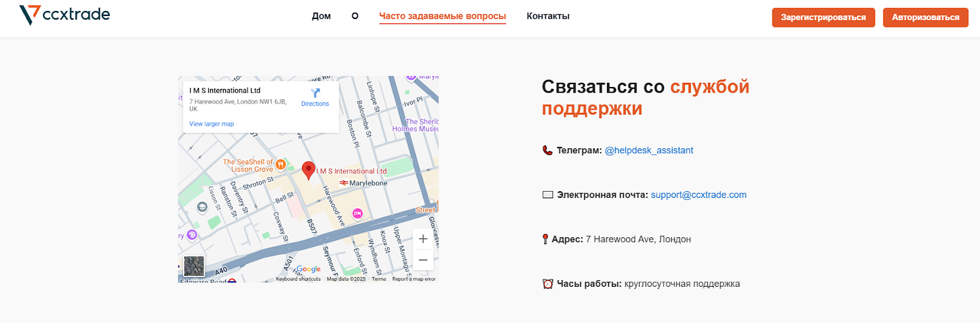Click the Авторизоваться button
This screenshot has height=323, width=980.
coord(925,17)
